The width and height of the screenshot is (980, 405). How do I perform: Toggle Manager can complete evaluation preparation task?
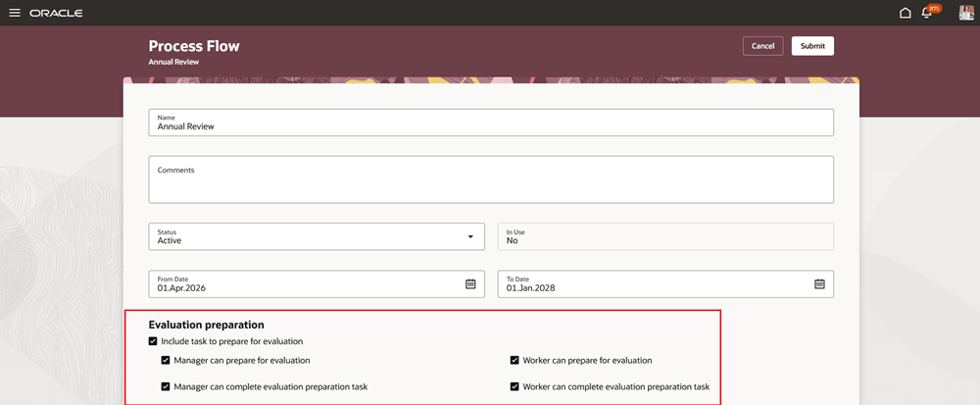(x=166, y=387)
